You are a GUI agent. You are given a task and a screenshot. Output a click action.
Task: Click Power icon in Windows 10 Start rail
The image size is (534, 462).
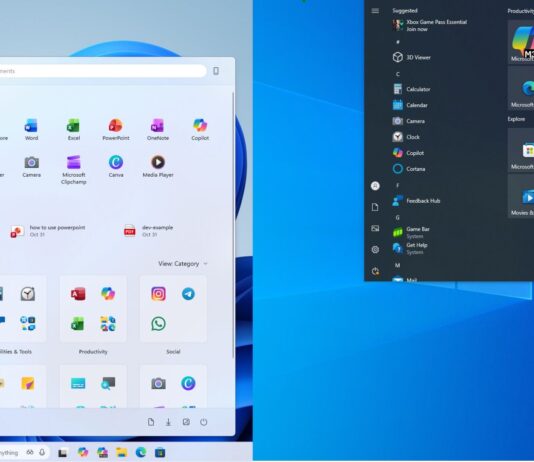tap(375, 271)
